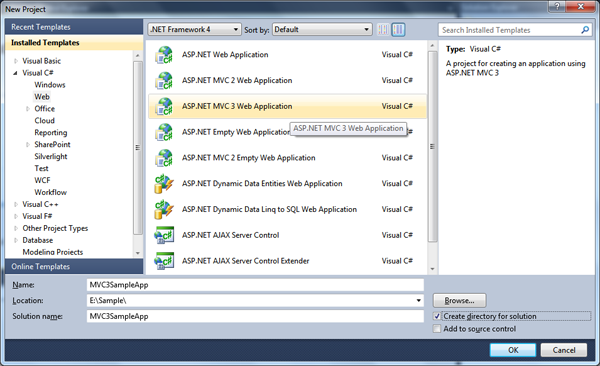Open the dialog help button
Screen dimensions: 600x366
pos(557,6)
